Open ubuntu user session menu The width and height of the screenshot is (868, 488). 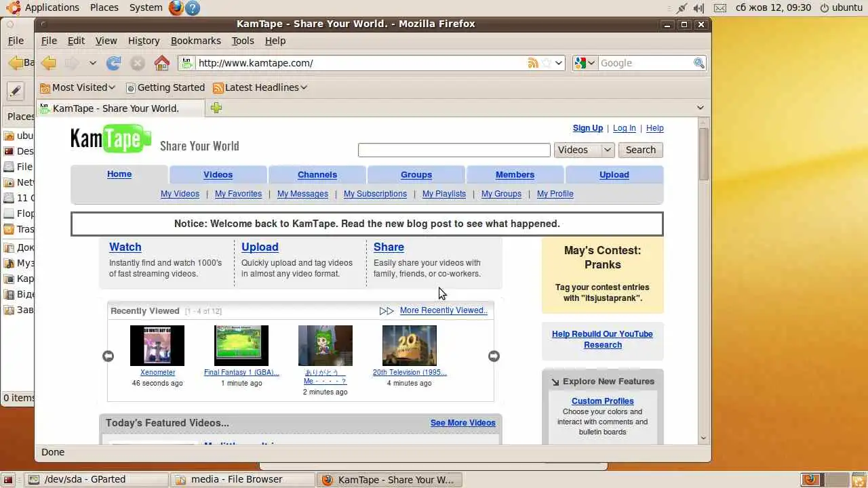(841, 8)
